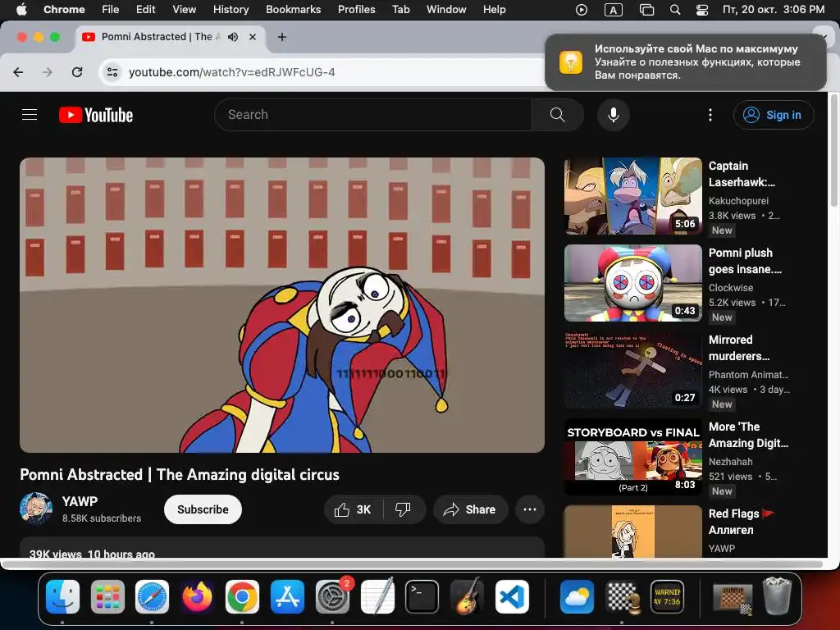Open the History menu
The height and width of the screenshot is (630, 840).
(x=231, y=10)
